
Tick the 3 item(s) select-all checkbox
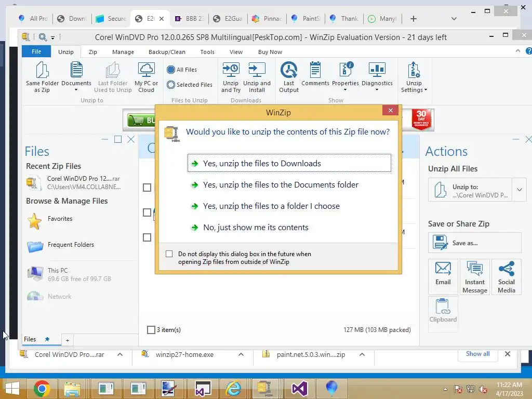pyautogui.click(x=151, y=330)
